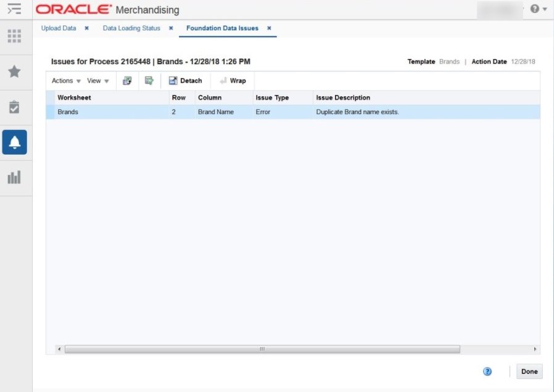Click the Oracle Merchandising logo
The width and height of the screenshot is (554, 392).
[107, 9]
